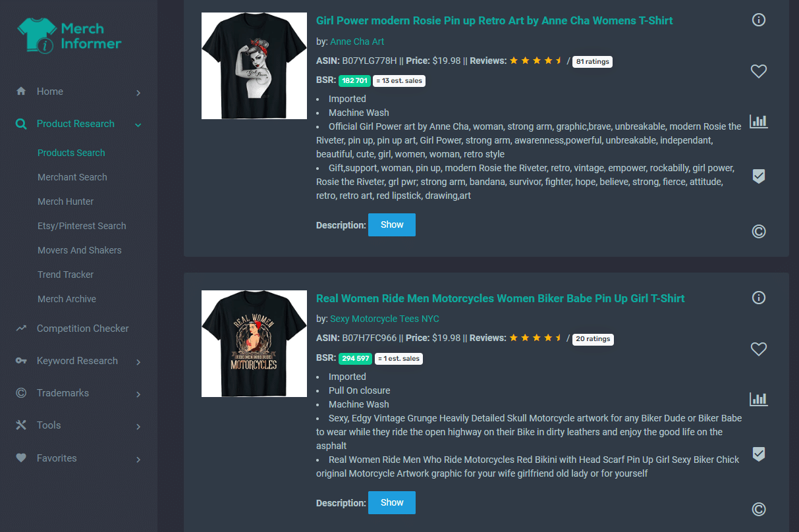Click the checkmark shield icon on first product

[759, 176]
